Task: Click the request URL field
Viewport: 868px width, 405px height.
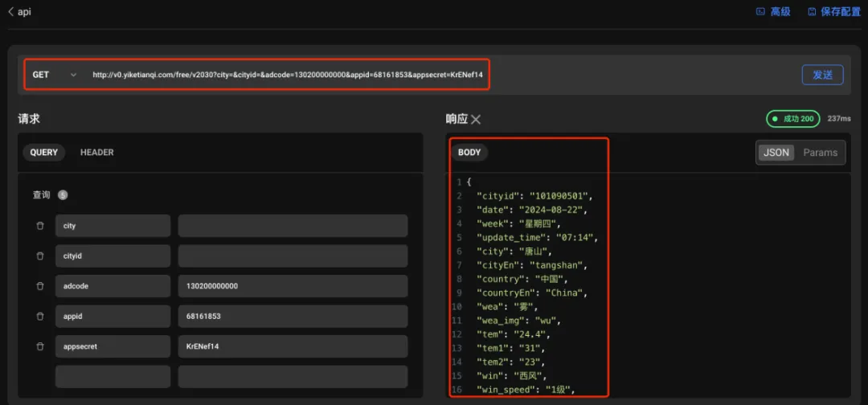Action: 289,75
